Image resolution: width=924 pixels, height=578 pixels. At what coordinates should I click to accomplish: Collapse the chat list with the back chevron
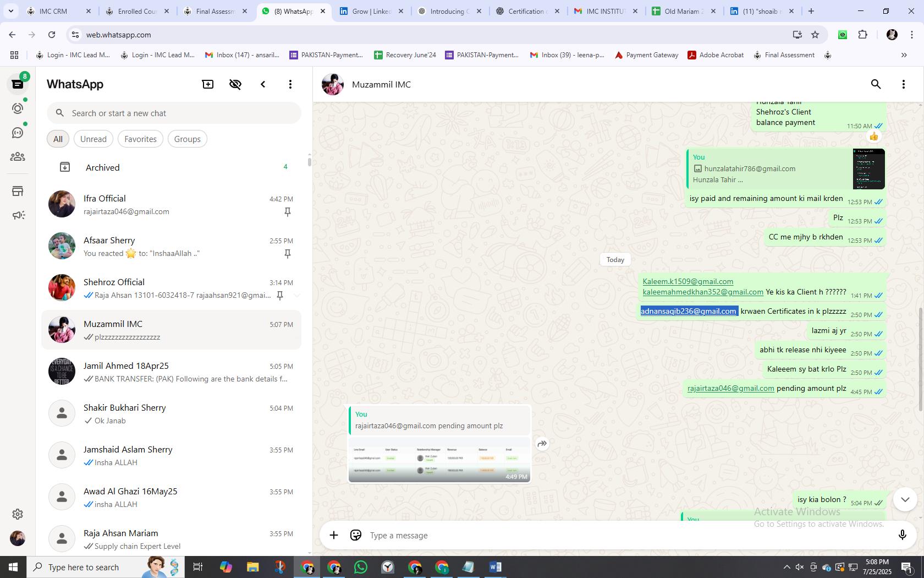tap(263, 84)
